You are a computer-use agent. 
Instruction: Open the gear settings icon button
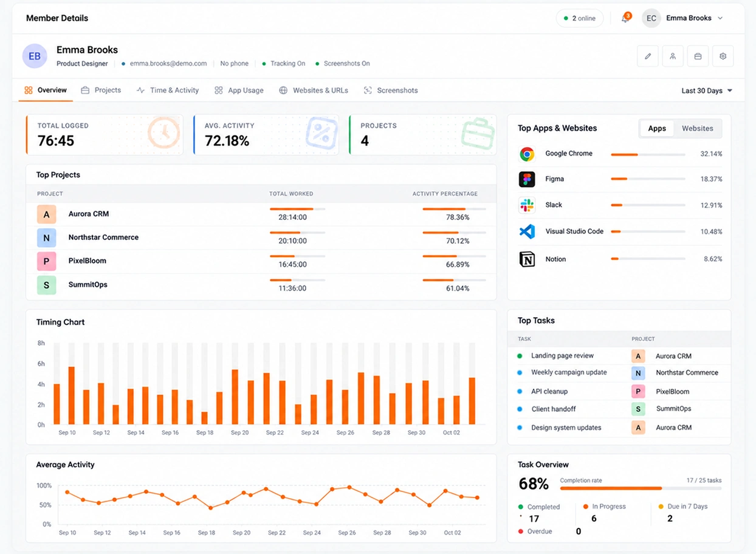pos(723,56)
